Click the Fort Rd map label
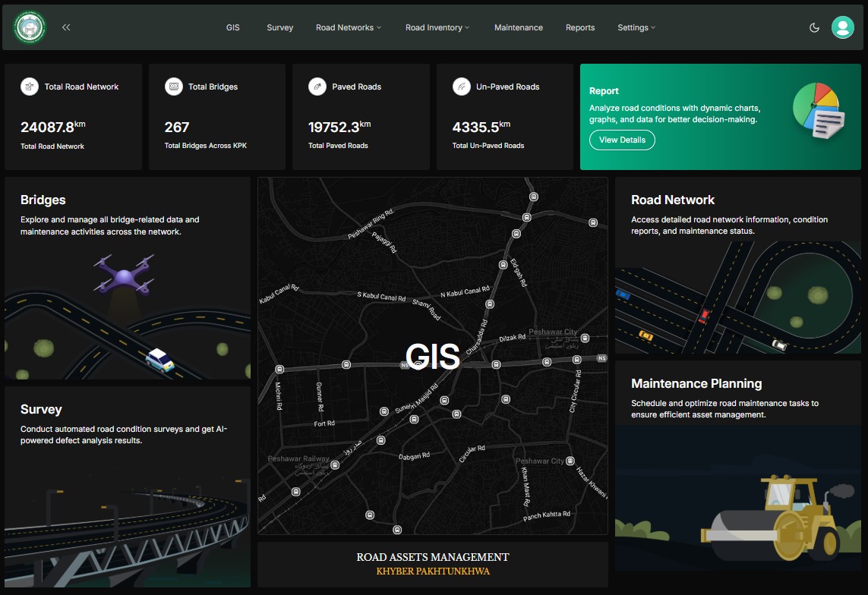This screenshot has width=868, height=595. click(324, 423)
